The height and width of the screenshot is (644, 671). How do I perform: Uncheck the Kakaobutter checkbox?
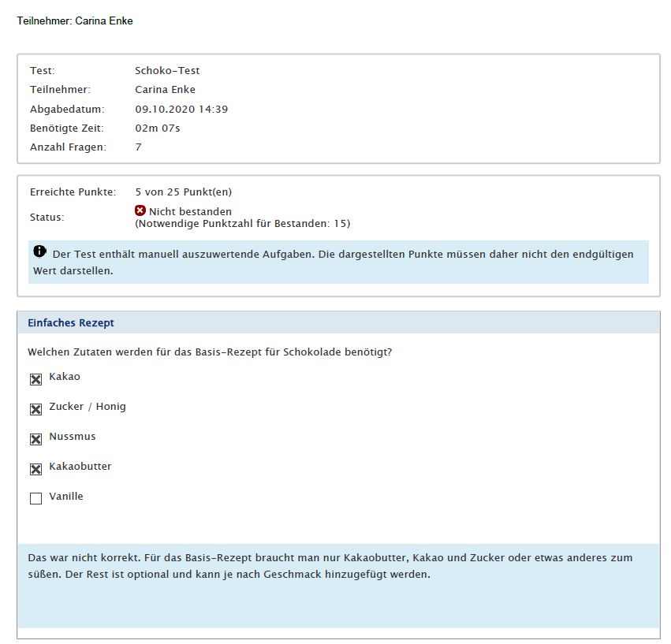pos(35,470)
